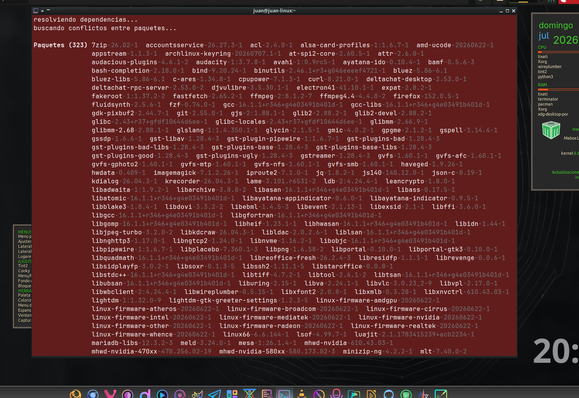Screen dimensions: 579x398
Task: Select the highlighted terminal icon in the dock
Action: (x=284, y=394)
